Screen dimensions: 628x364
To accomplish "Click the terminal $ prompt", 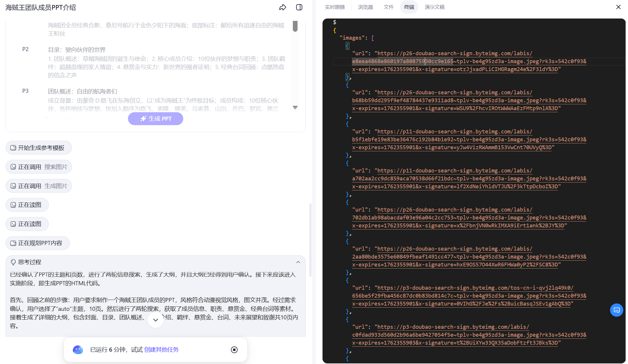I will (x=335, y=22).
